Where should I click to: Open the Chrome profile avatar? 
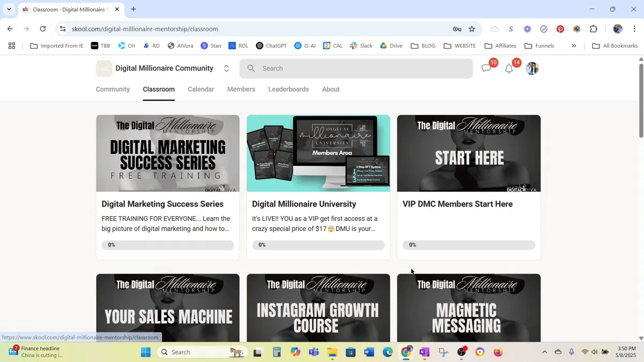pyautogui.click(x=618, y=29)
